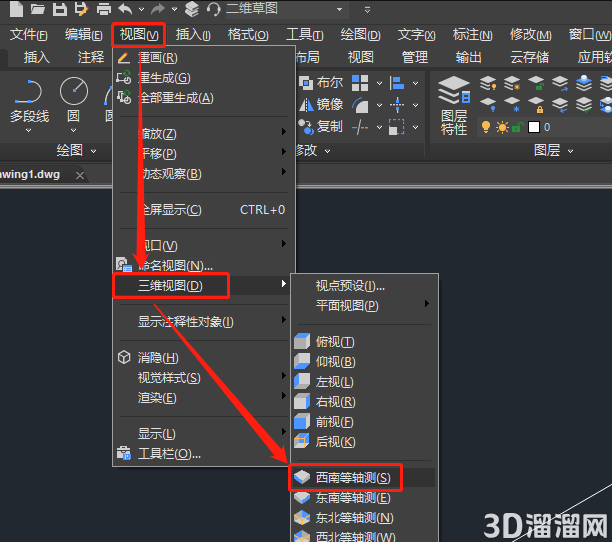Open the workspace dropdown showing 二维草图
The image size is (612, 542).
coord(285,9)
